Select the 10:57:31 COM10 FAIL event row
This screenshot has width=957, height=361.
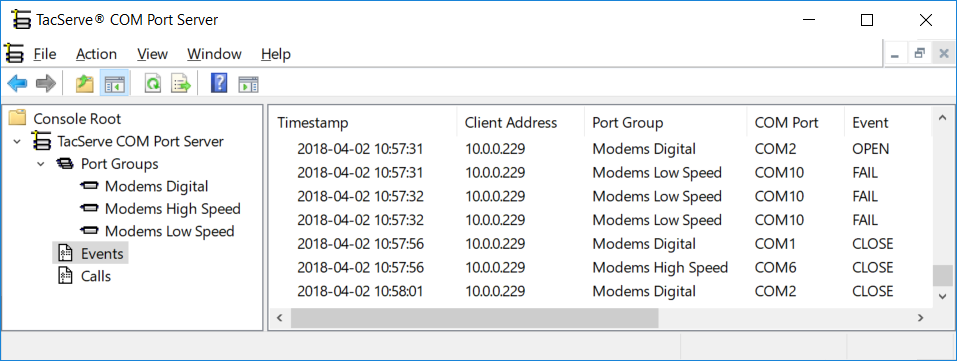pos(600,172)
